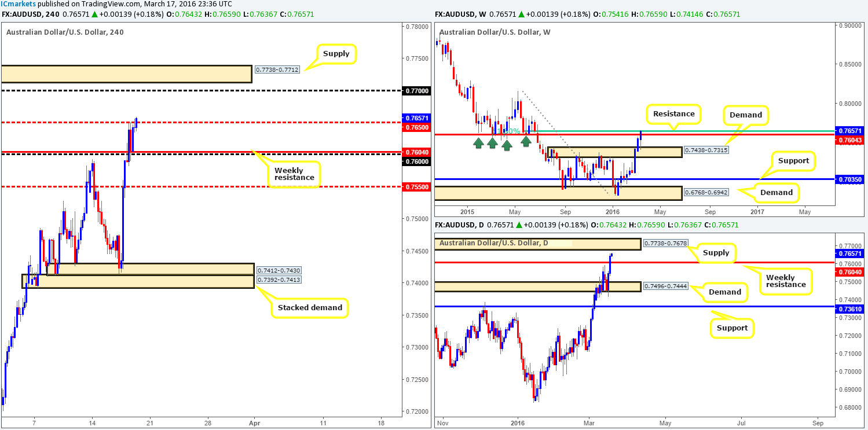Click the black 0.77000 price label

416,91
